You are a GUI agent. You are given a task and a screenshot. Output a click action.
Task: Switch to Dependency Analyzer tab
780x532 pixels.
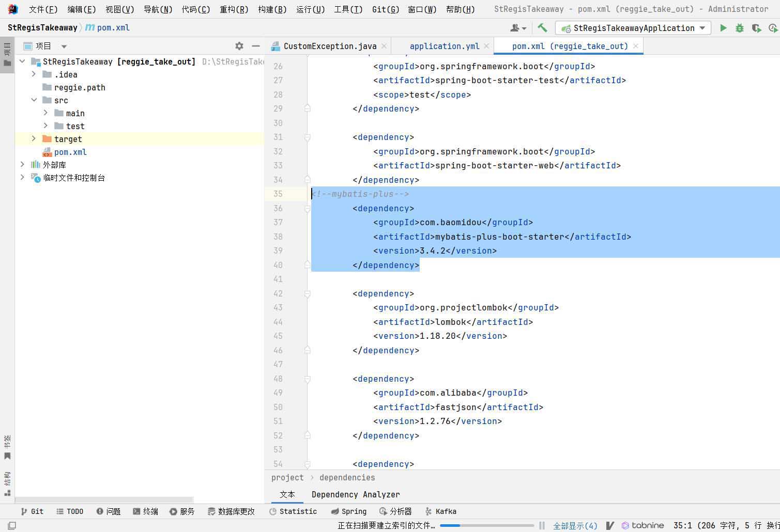[356, 494]
